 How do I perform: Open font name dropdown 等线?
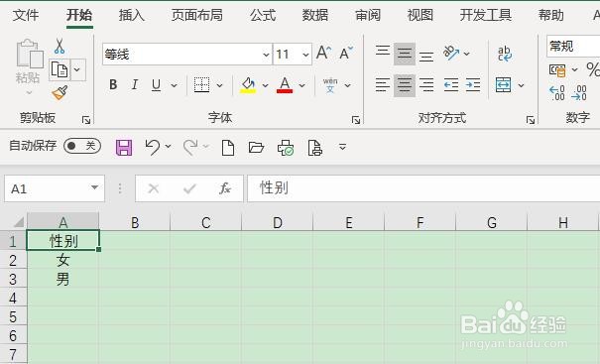coord(267,55)
